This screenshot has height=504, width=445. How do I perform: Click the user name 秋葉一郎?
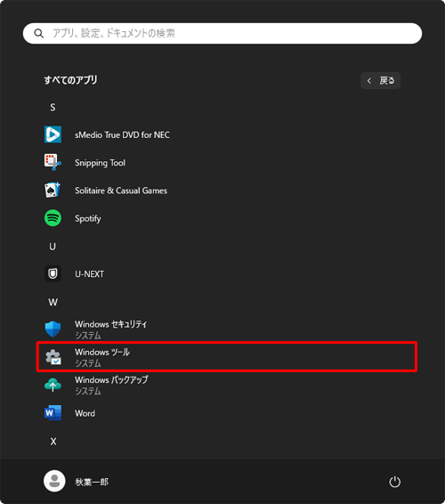92,482
